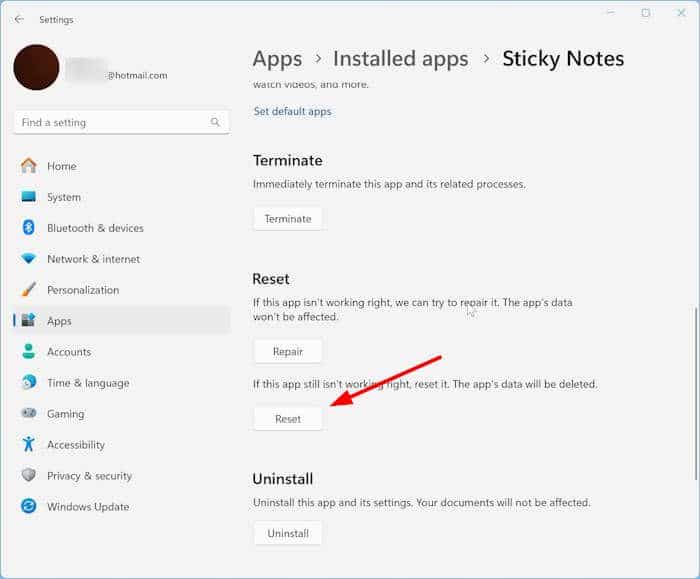Click the maximize window button
700x579 pixels.
click(x=646, y=12)
